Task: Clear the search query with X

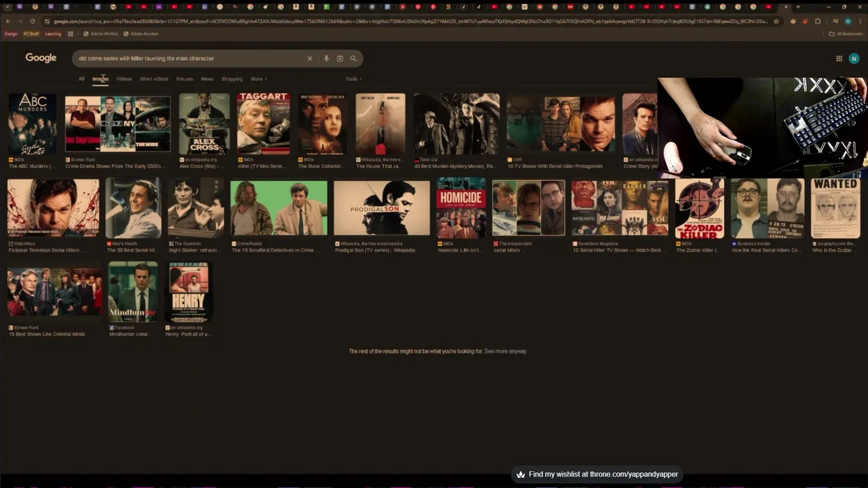Action: (310, 58)
